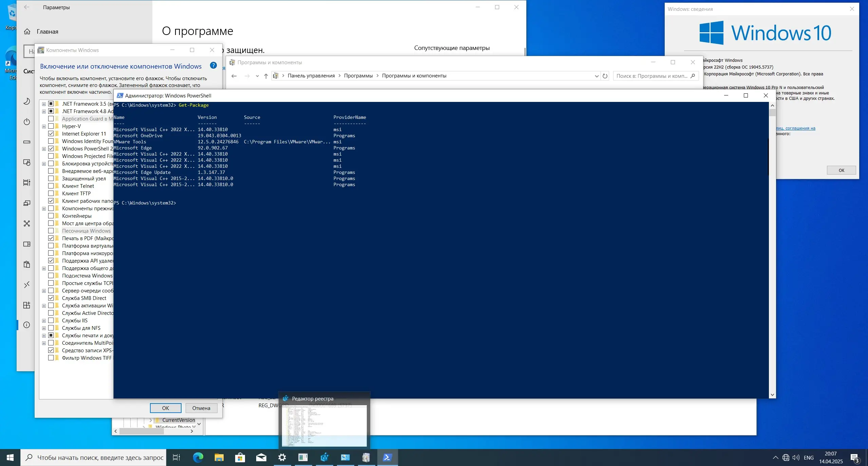Click the help icon in Windows Features
The height and width of the screenshot is (466, 868).
pyautogui.click(x=213, y=66)
